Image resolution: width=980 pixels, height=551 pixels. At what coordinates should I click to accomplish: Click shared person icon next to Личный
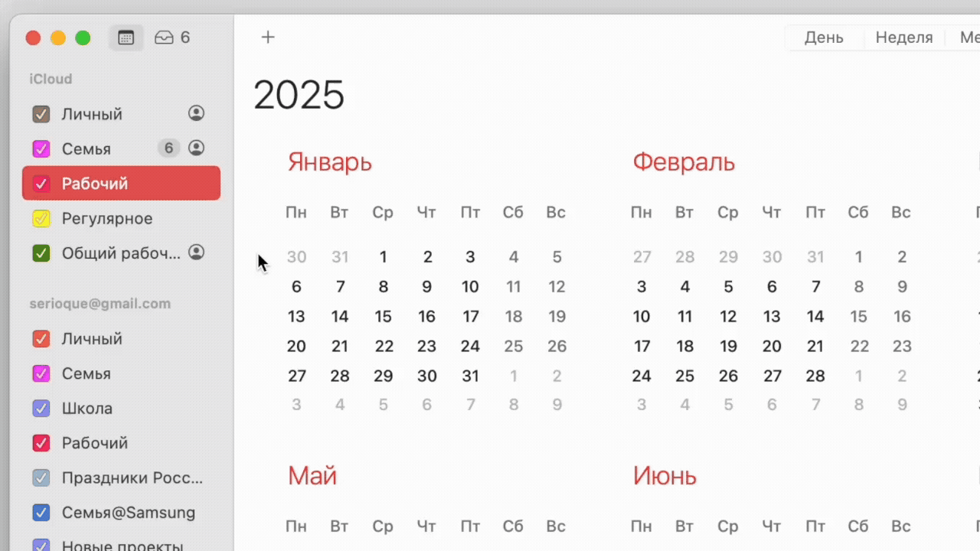tap(197, 113)
